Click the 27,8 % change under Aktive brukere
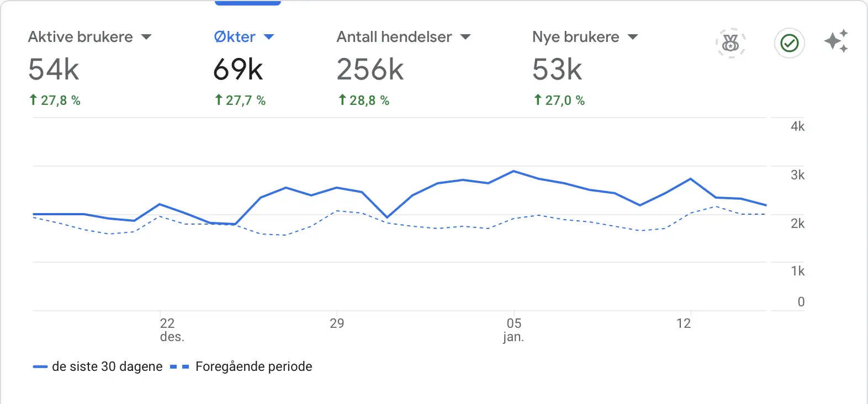 tap(54, 100)
